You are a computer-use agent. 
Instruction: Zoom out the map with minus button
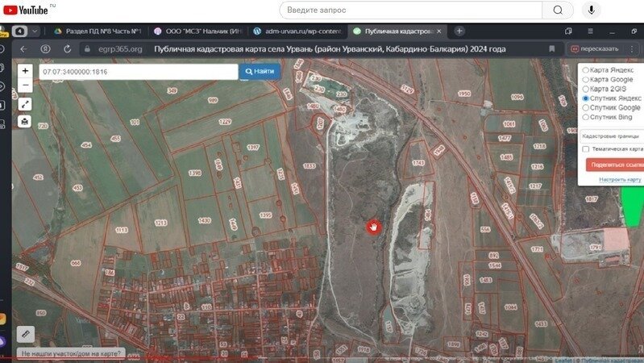(25, 85)
